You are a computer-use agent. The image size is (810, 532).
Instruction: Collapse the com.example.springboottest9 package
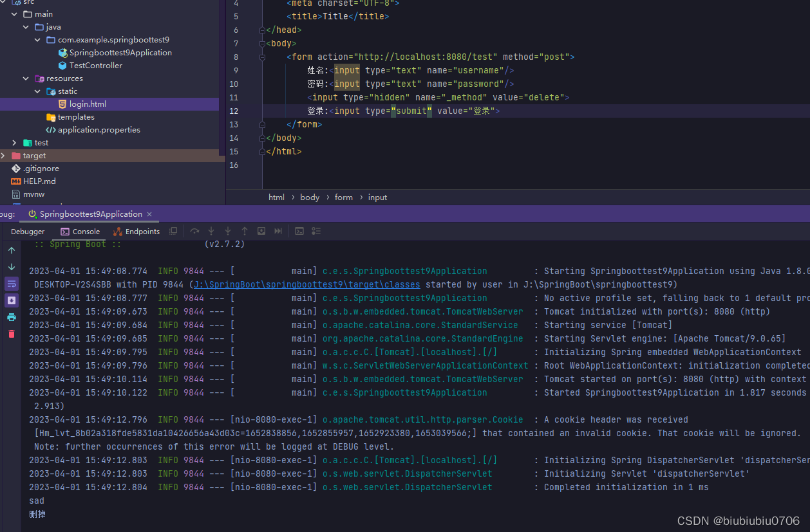(x=37, y=39)
